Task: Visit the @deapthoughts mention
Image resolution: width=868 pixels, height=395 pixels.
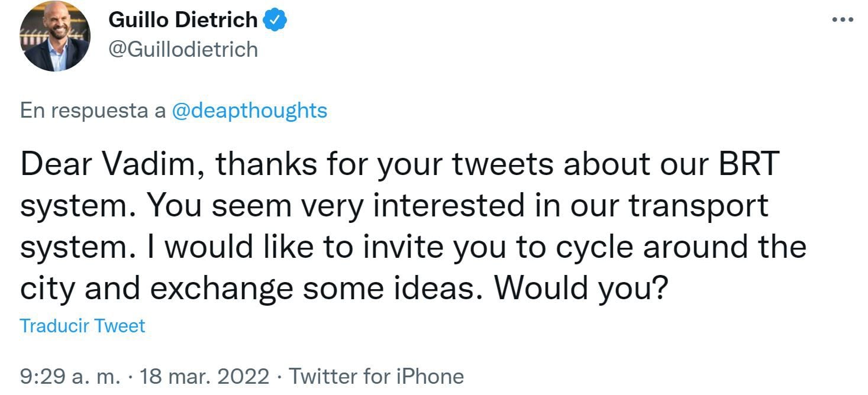Action: tap(249, 111)
